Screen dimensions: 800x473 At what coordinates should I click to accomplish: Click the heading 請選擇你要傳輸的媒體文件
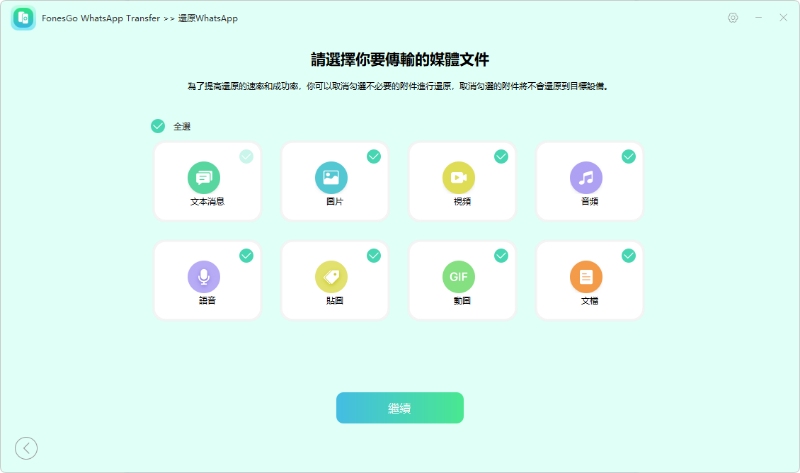coord(400,60)
